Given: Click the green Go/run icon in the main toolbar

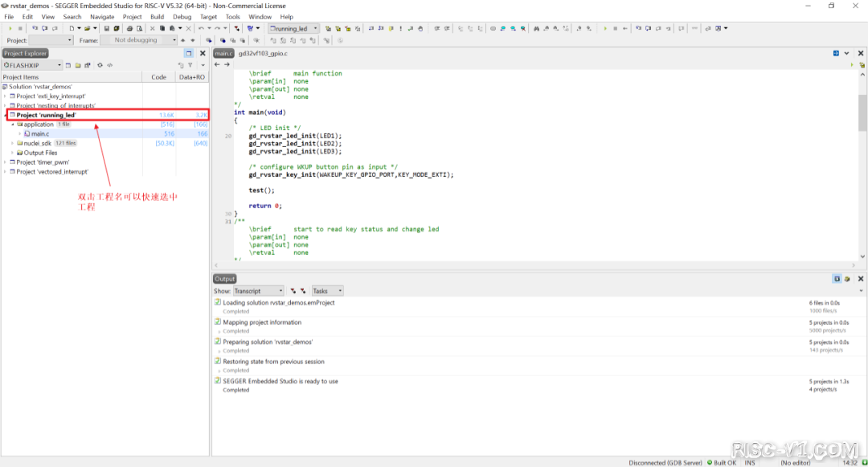Looking at the screenshot, I should [x=10, y=28].
